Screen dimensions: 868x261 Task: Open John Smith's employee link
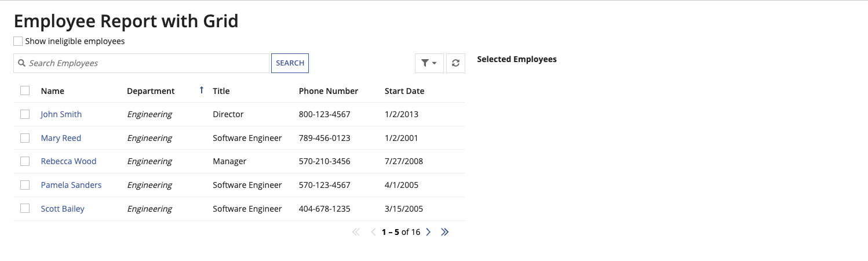[x=61, y=114]
